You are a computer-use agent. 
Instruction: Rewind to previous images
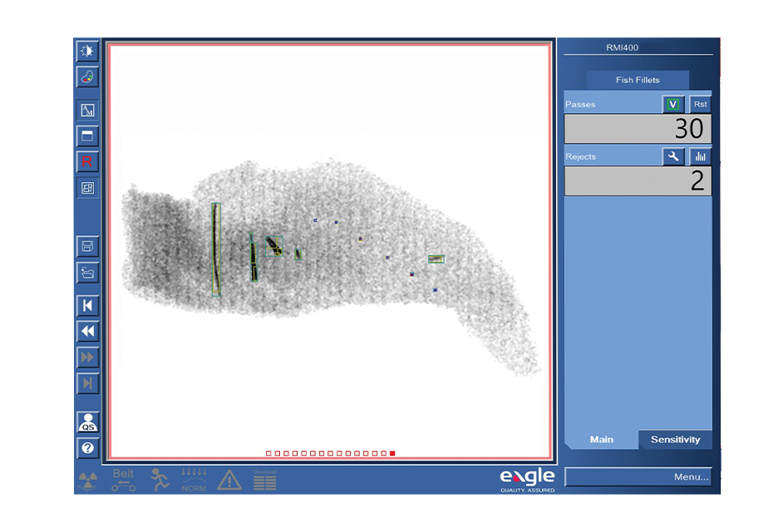pyautogui.click(x=87, y=332)
